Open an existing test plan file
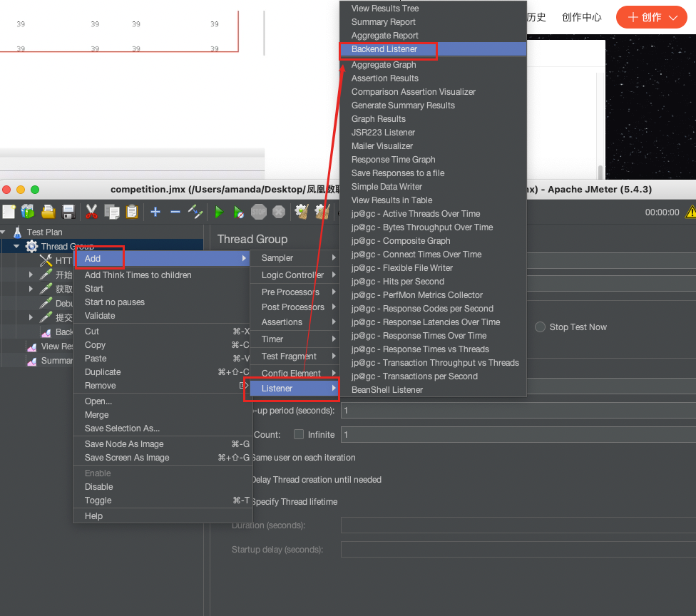Image resolution: width=696 pixels, height=616 pixels. point(48,212)
